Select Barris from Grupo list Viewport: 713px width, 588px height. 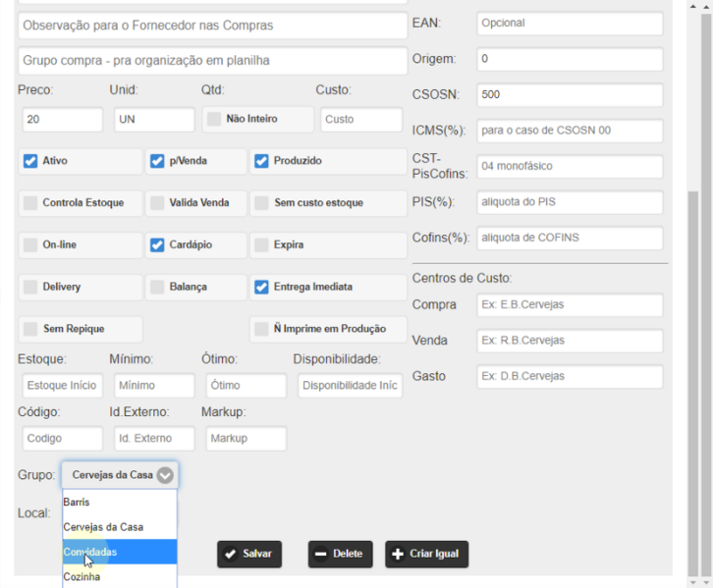click(120, 503)
